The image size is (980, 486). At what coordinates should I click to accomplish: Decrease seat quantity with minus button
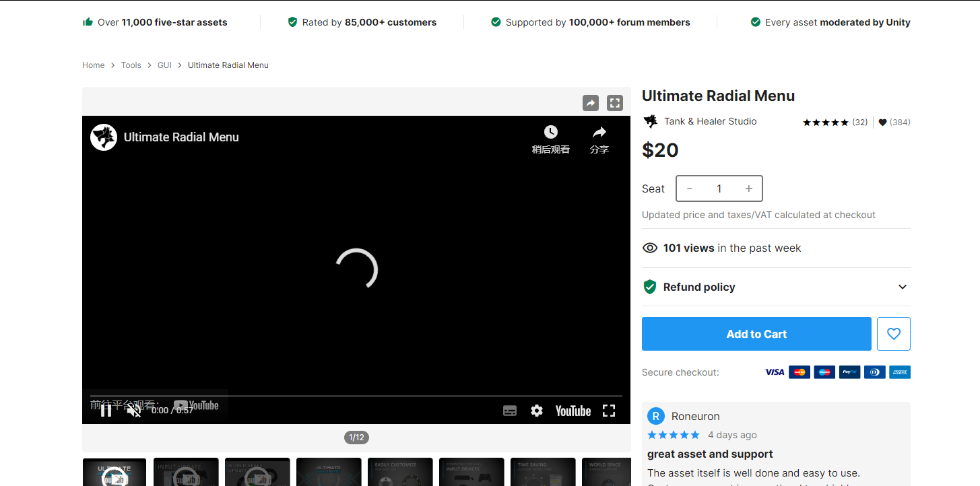(x=690, y=188)
